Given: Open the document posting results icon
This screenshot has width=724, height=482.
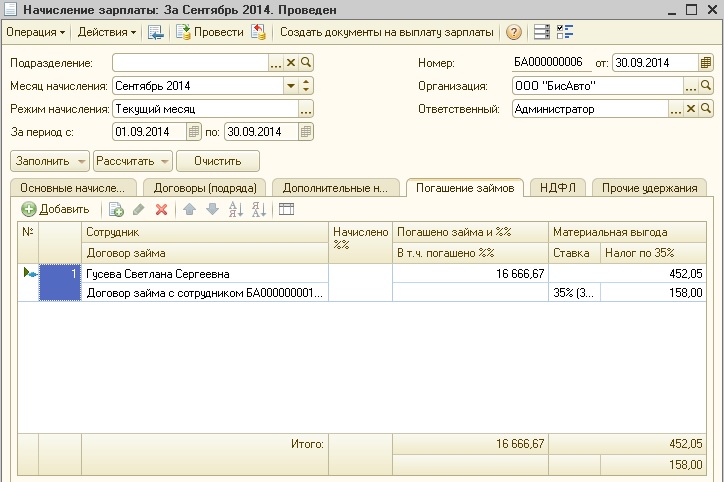Looking at the screenshot, I should [259, 32].
